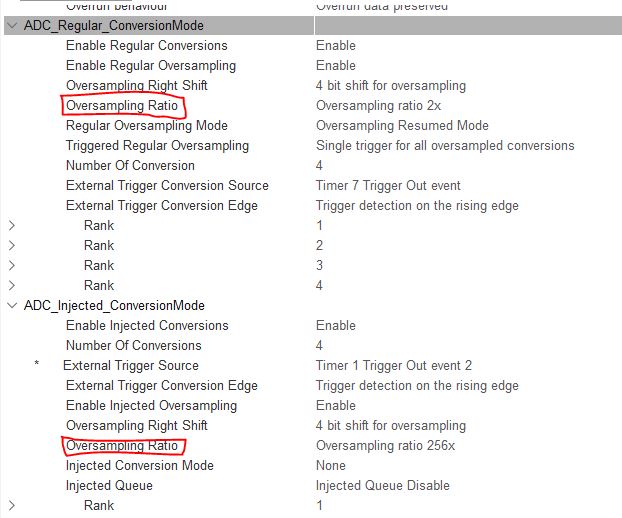This screenshot has height=518, width=622.
Task: Collapse the ADC_Regular_ConversionMode section
Action: (12, 26)
